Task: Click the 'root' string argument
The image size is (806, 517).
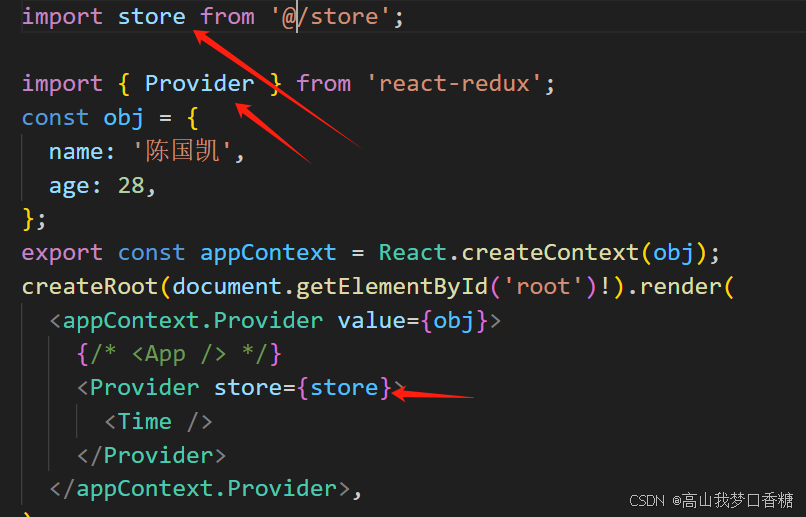Action: [x=543, y=287]
